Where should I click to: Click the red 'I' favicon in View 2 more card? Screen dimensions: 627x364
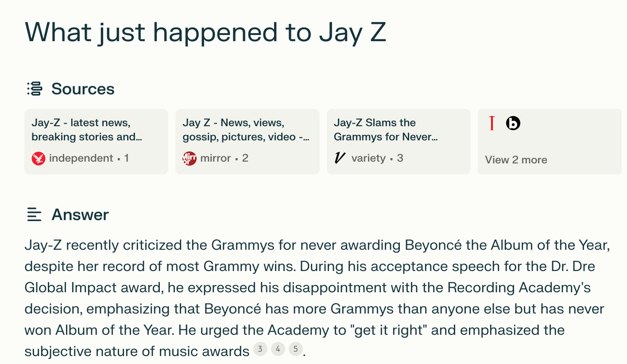492,124
